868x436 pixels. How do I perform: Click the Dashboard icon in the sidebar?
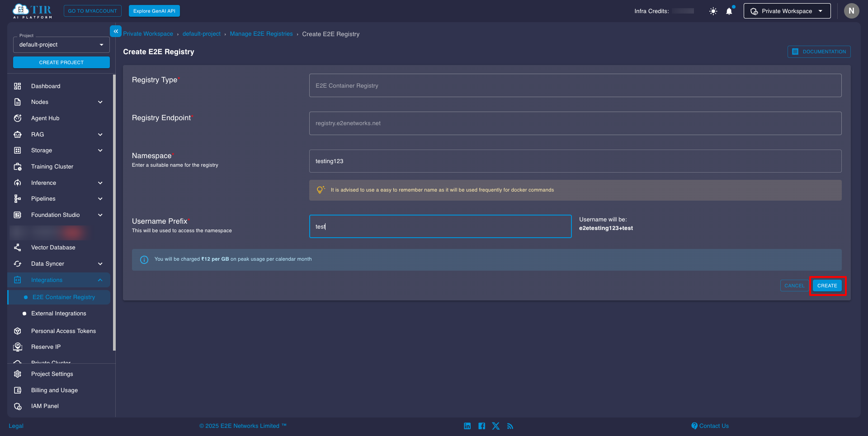pos(18,86)
